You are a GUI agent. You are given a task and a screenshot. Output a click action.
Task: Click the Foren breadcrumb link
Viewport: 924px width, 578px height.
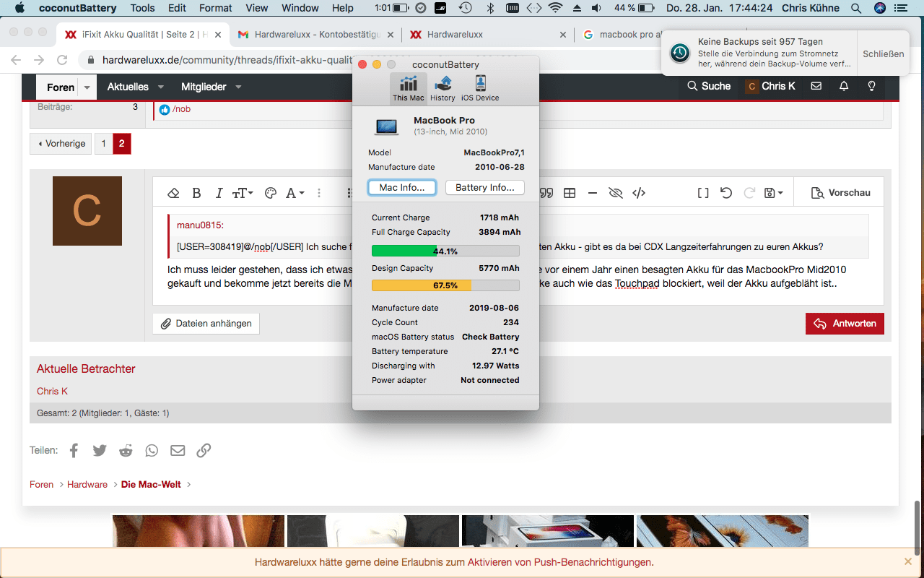pos(41,484)
